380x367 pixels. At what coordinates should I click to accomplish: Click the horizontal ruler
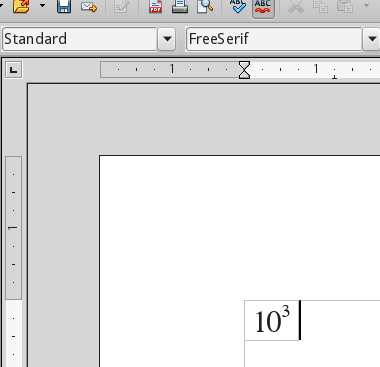(x=240, y=70)
